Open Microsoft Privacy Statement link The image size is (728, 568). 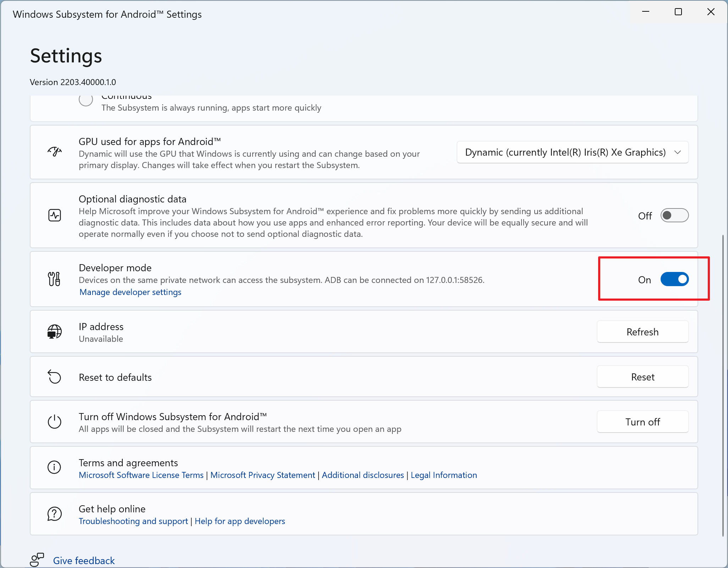coord(263,475)
